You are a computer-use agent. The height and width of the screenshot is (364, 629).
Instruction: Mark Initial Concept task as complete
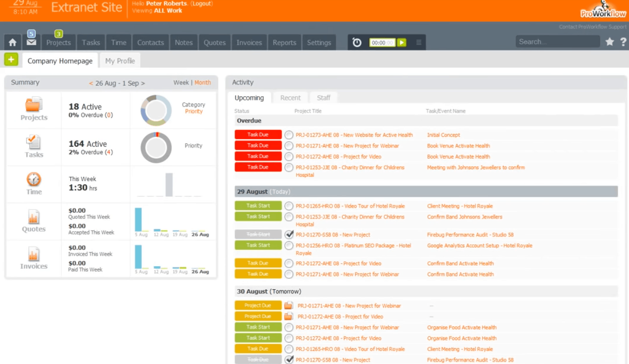coord(289,135)
